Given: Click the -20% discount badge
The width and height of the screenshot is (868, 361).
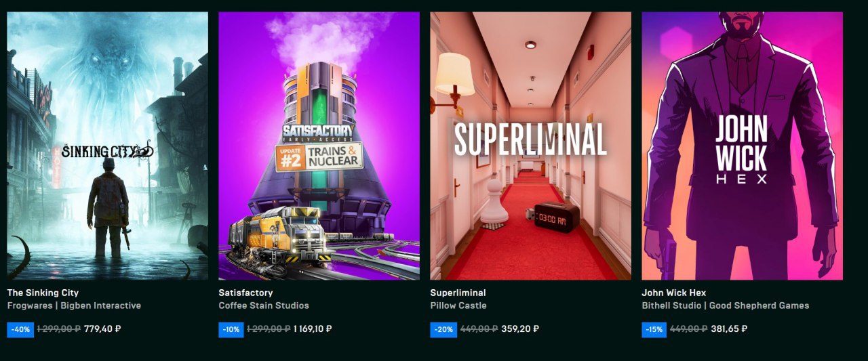Looking at the screenshot, I should (443, 330).
